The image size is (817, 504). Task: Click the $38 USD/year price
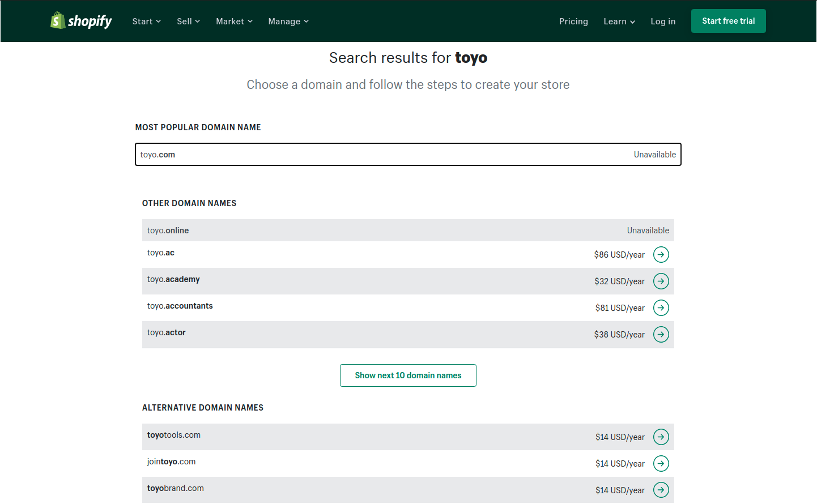(x=619, y=335)
